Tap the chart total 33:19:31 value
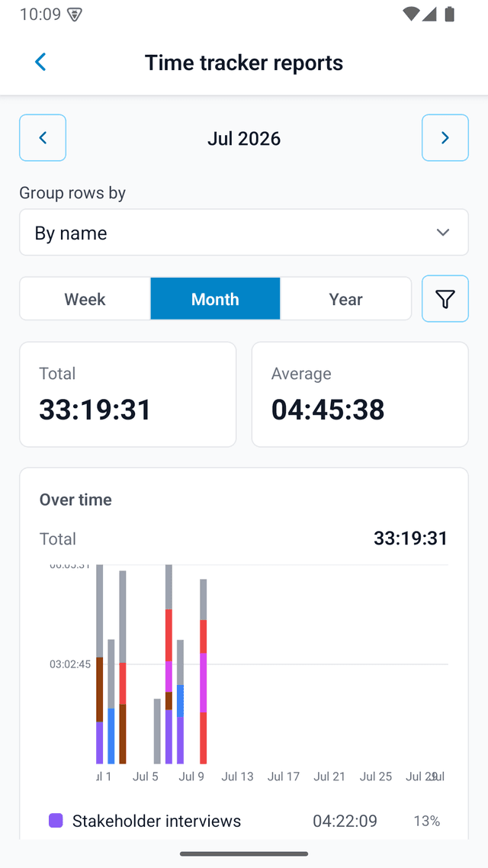Viewport: 488px width, 868px height. coord(410,538)
